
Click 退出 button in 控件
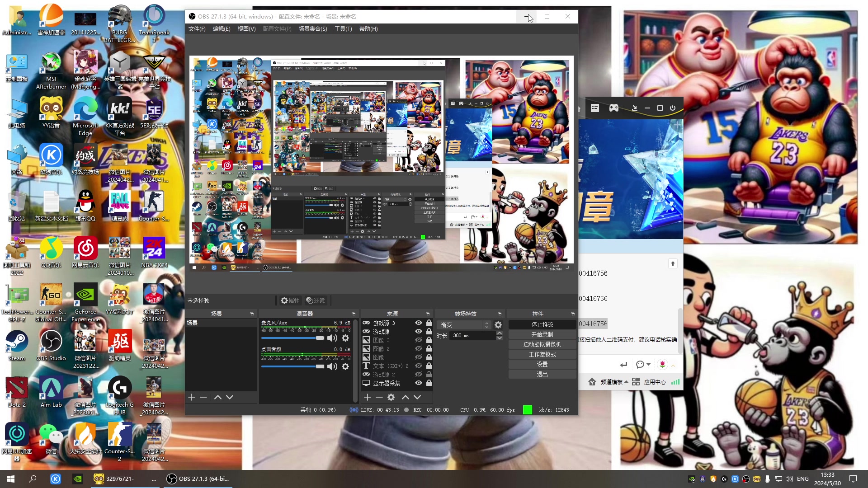pyautogui.click(x=542, y=375)
